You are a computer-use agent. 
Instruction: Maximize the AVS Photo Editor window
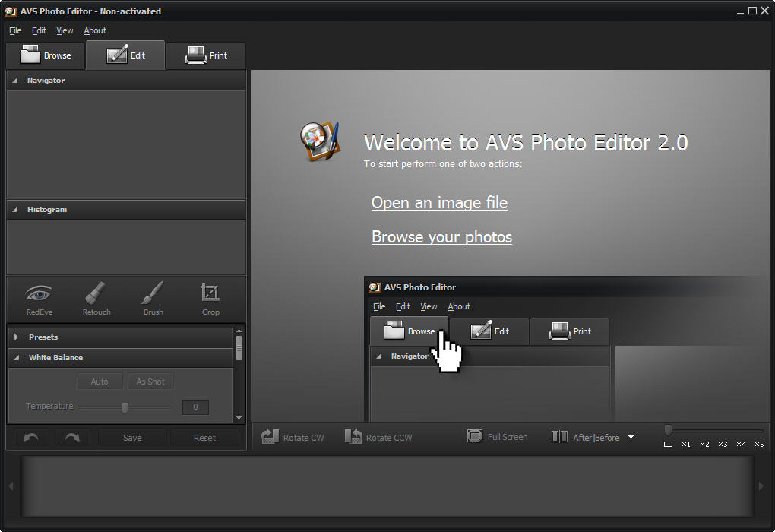[x=752, y=11]
